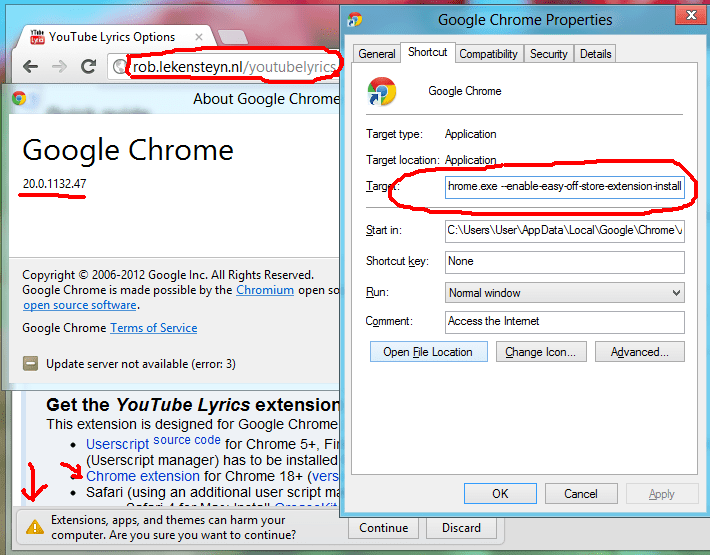Switch to the Details tab

coord(595,54)
